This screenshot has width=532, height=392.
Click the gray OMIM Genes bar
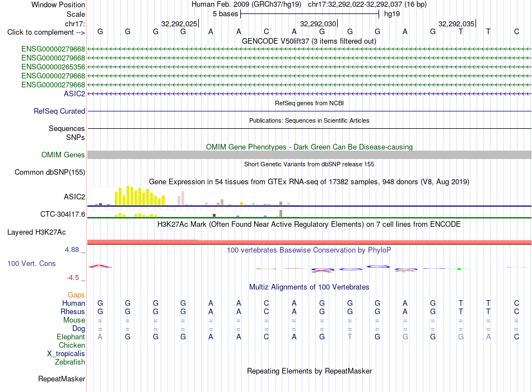(309, 155)
